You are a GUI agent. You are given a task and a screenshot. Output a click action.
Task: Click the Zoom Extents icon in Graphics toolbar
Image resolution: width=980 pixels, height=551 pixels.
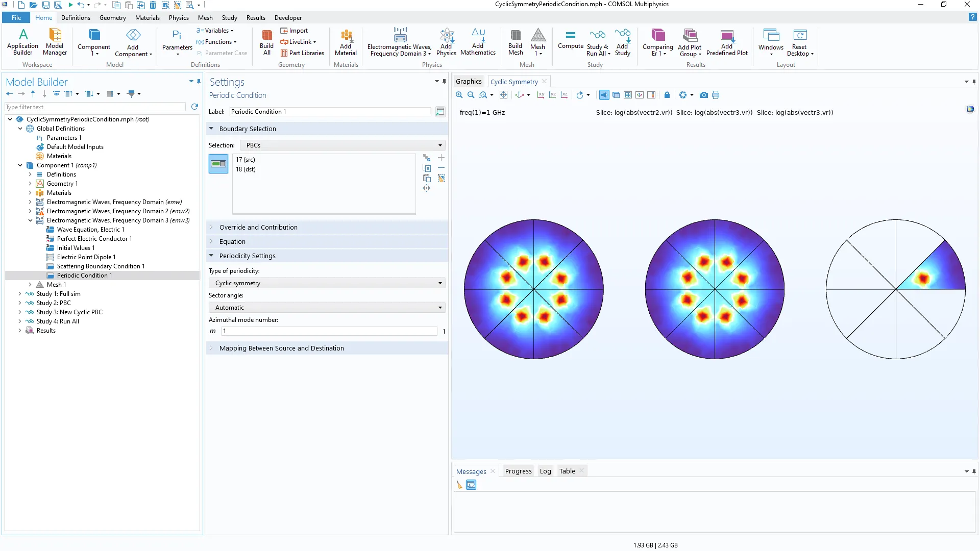503,95
